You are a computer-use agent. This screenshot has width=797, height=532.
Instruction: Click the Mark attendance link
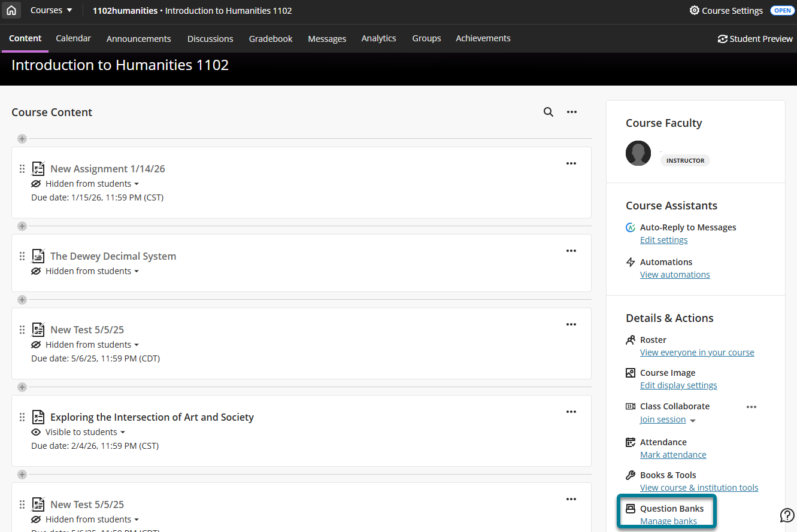click(673, 454)
